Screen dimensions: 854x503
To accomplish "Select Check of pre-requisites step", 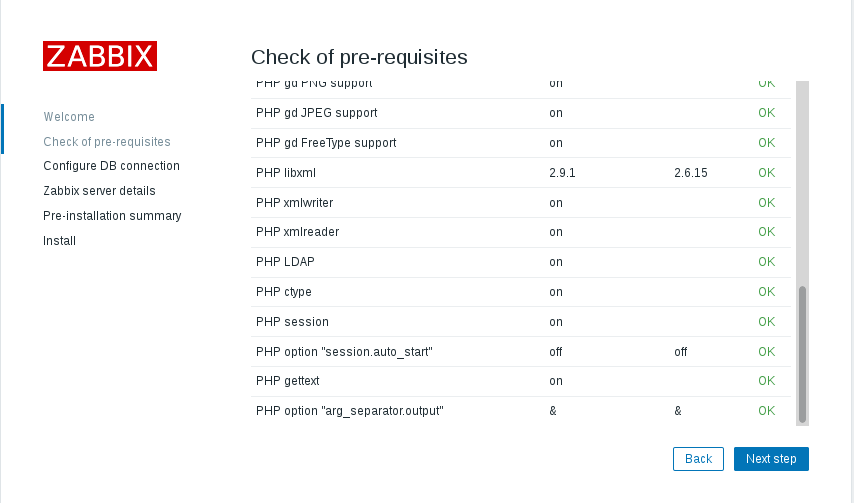I will [x=107, y=142].
